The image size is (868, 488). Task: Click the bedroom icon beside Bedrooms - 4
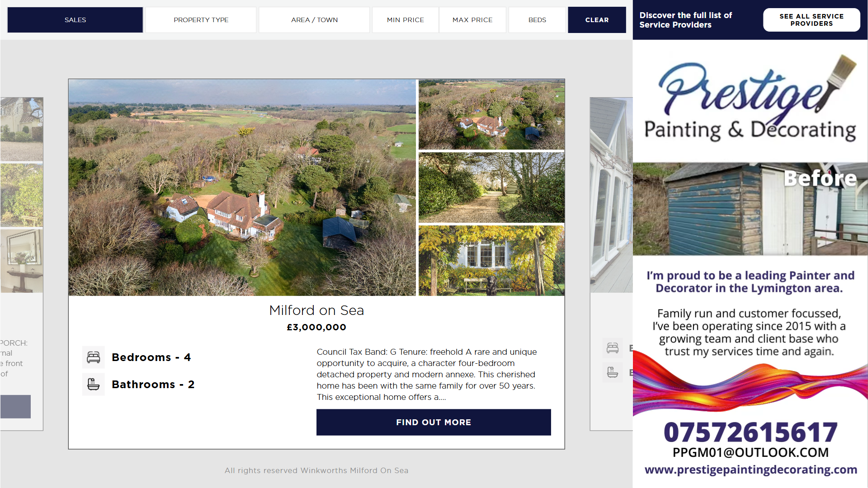click(94, 357)
